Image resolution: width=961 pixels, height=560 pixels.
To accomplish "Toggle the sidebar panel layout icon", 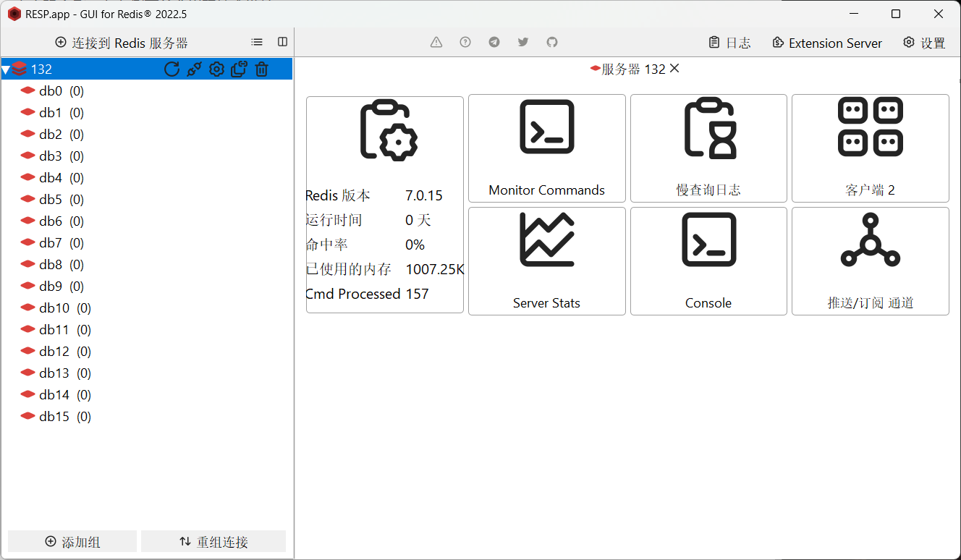I will pos(283,42).
